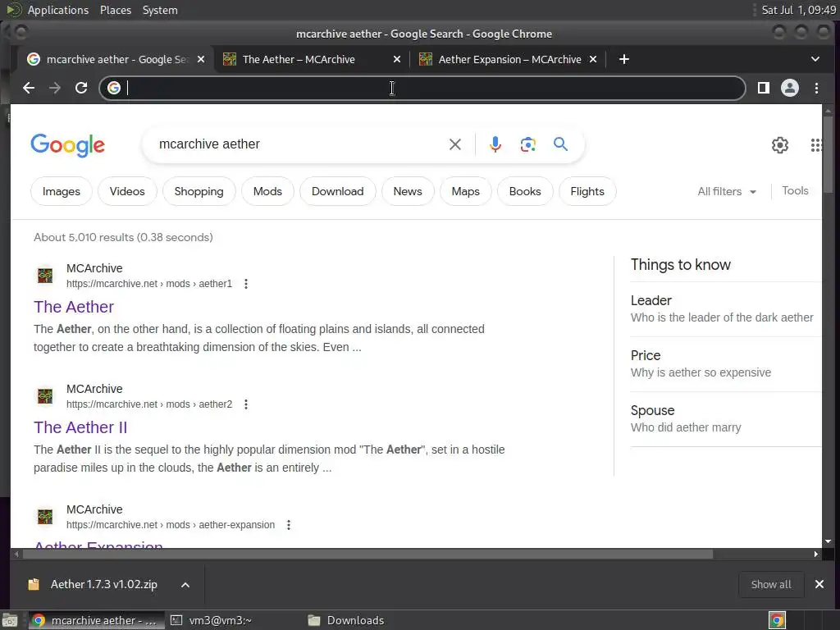The height and width of the screenshot is (630, 840).
Task: Open the Places menu in the top panel
Action: pyautogui.click(x=116, y=10)
